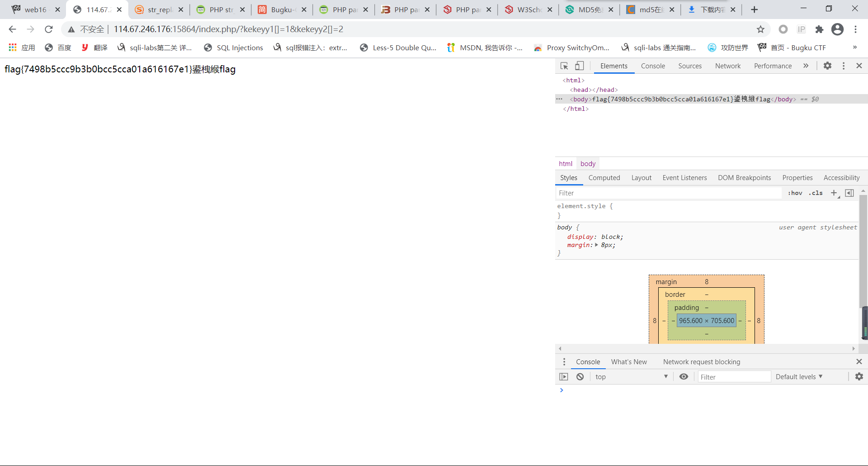
Task: Click the clear console icon
Action: point(580,377)
